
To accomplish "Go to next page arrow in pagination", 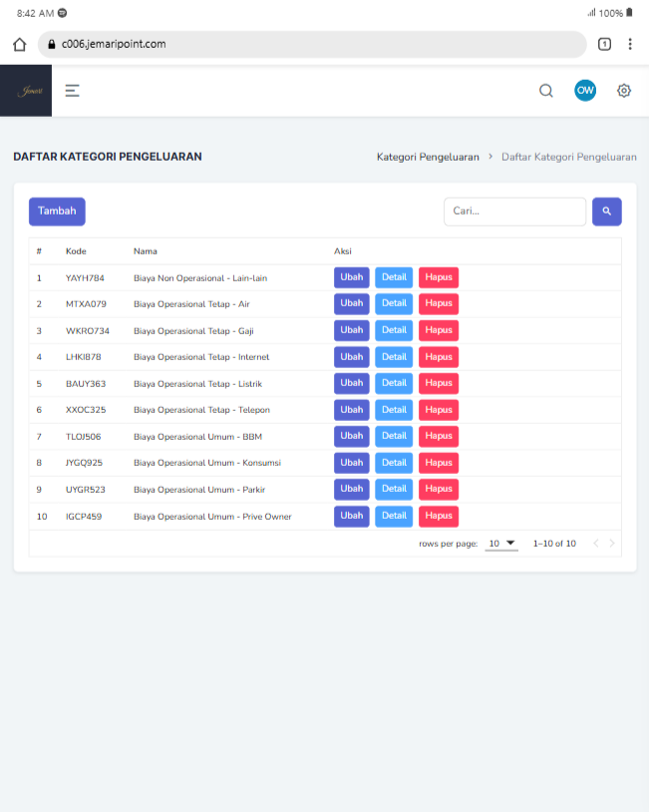I will [612, 544].
